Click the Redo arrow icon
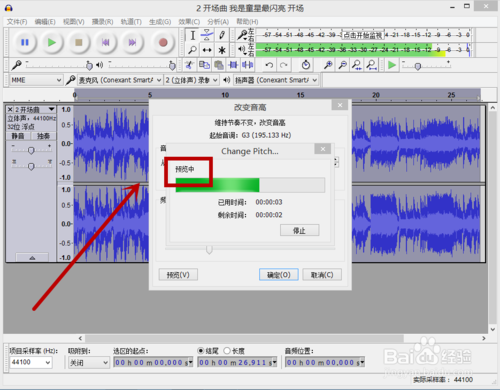The height and width of the screenshot is (390, 500). click(x=284, y=65)
